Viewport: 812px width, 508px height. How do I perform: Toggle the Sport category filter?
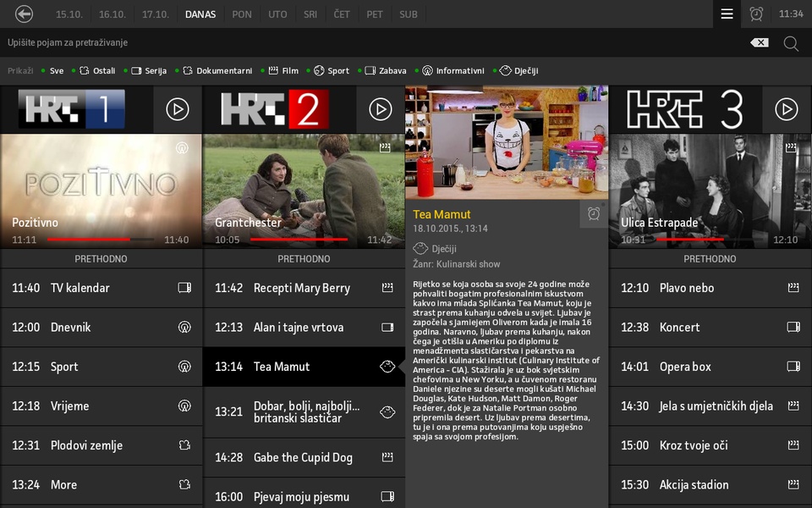point(328,70)
